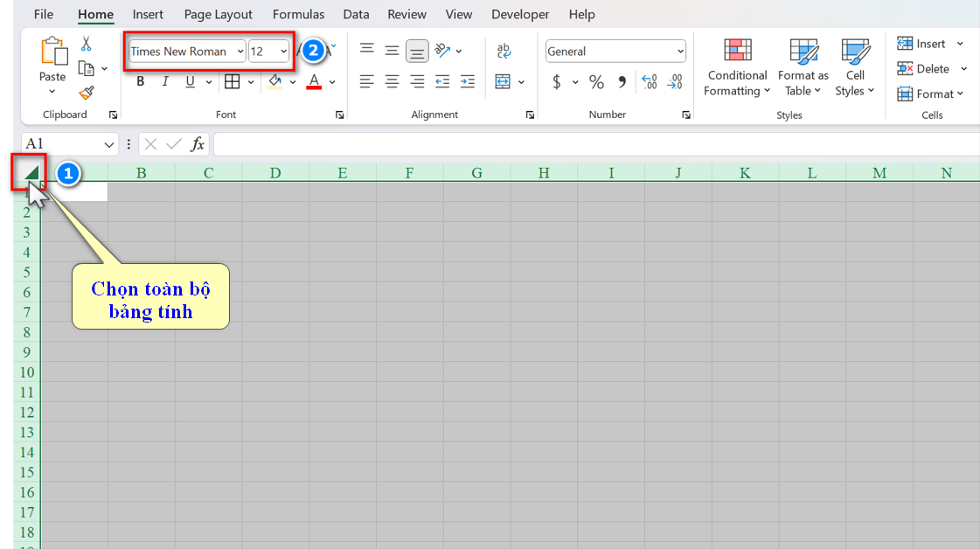Open the Times New Roman font dropdown
The image size is (980, 549).
coord(240,52)
